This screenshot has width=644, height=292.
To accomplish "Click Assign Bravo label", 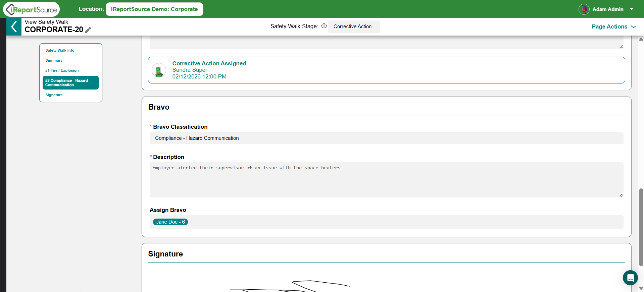I will tap(168, 210).
